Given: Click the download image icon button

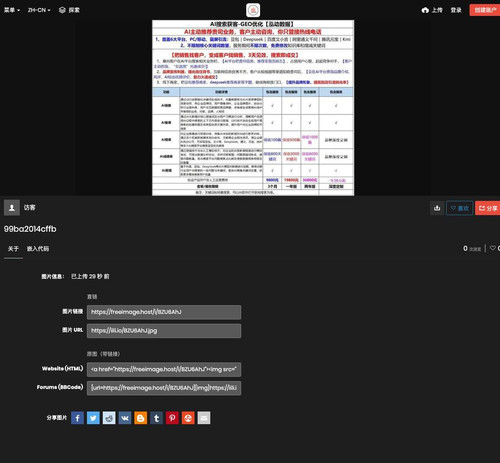Looking at the screenshot, I should (437, 208).
